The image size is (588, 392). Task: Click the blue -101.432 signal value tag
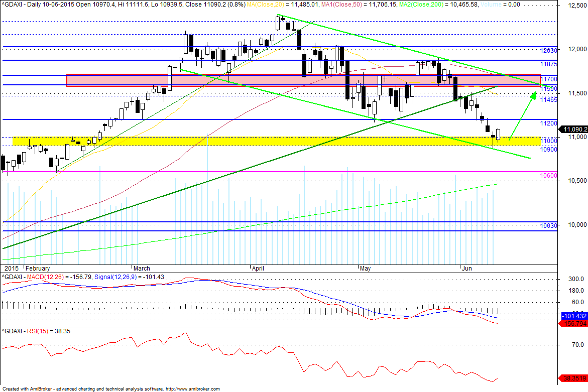click(573, 316)
